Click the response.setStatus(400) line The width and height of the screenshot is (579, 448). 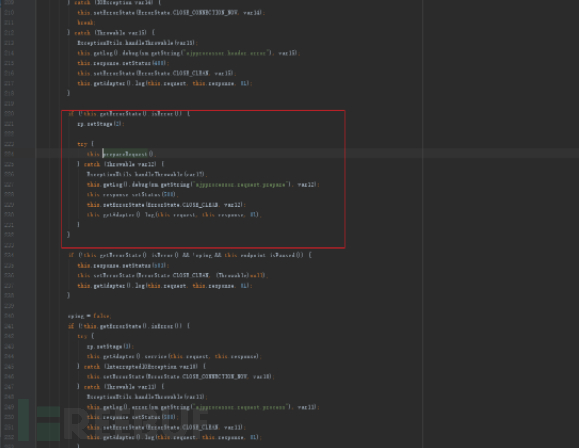[x=123, y=63]
